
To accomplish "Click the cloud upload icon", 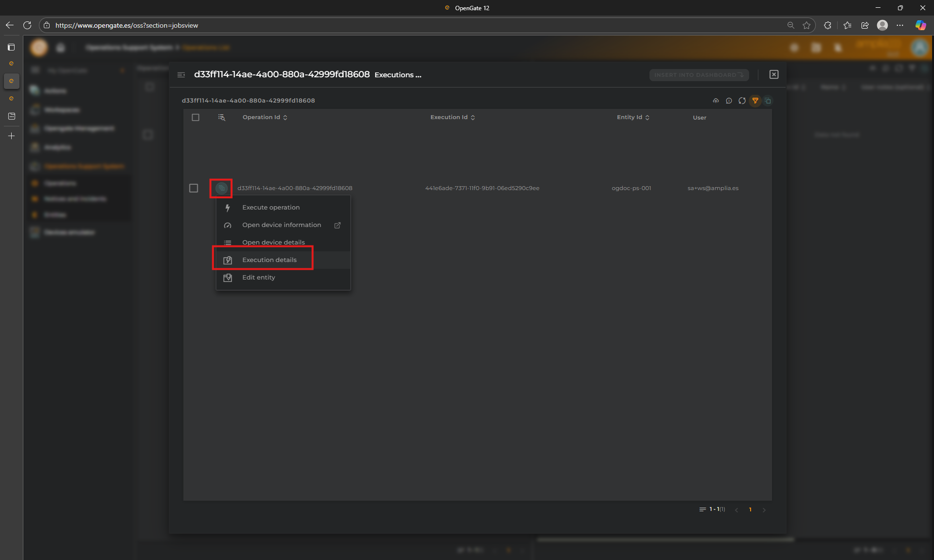I will tap(716, 101).
